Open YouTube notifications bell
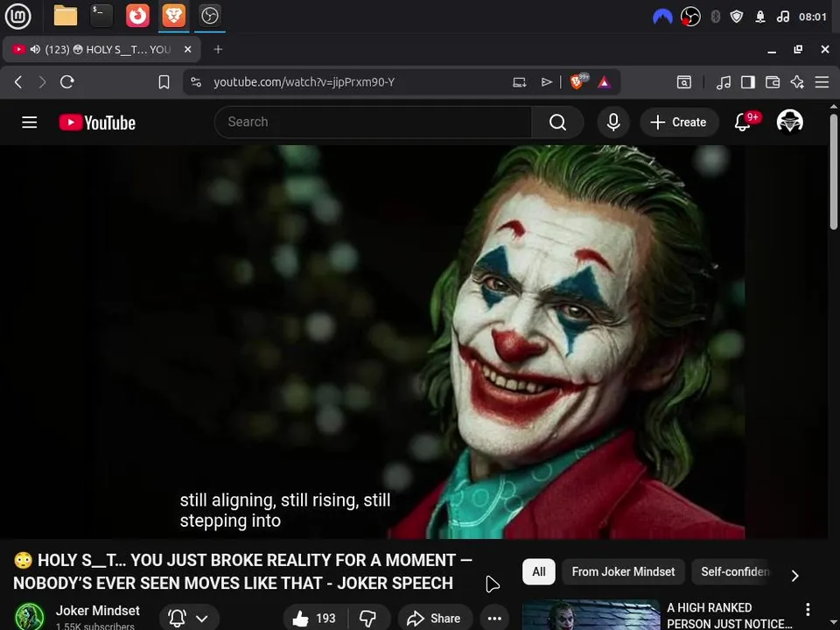The height and width of the screenshot is (630, 840). point(743,122)
